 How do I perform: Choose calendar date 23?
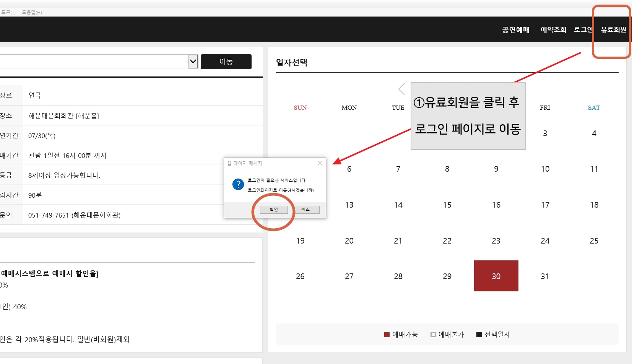tap(496, 241)
